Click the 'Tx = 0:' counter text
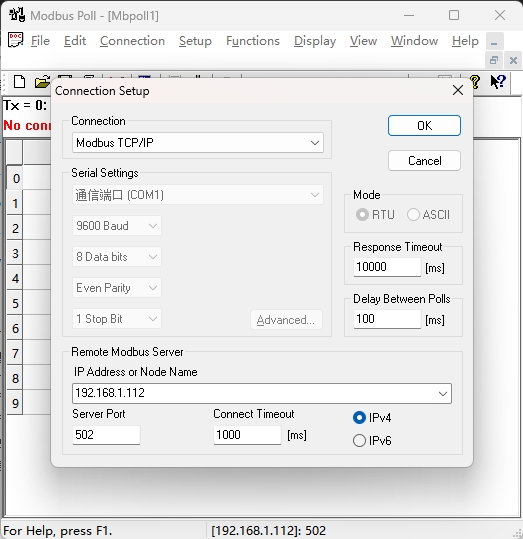The image size is (523, 539). coord(25,105)
